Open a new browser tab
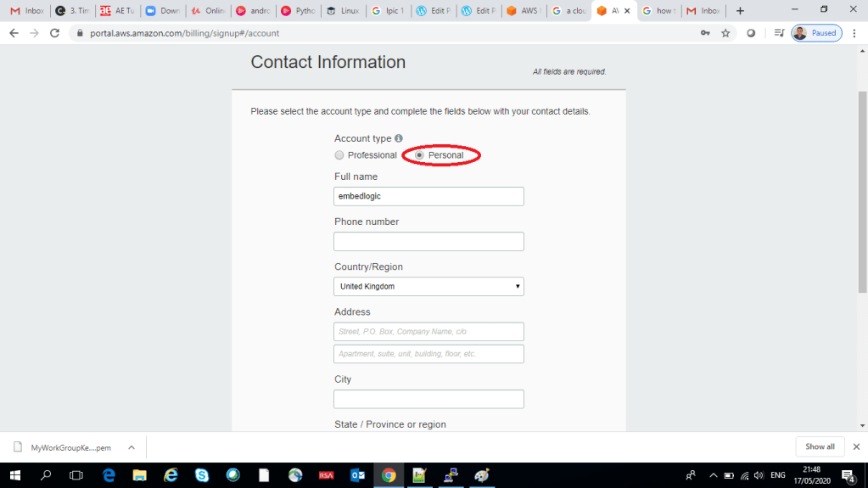Image resolution: width=868 pixels, height=488 pixels. click(740, 11)
